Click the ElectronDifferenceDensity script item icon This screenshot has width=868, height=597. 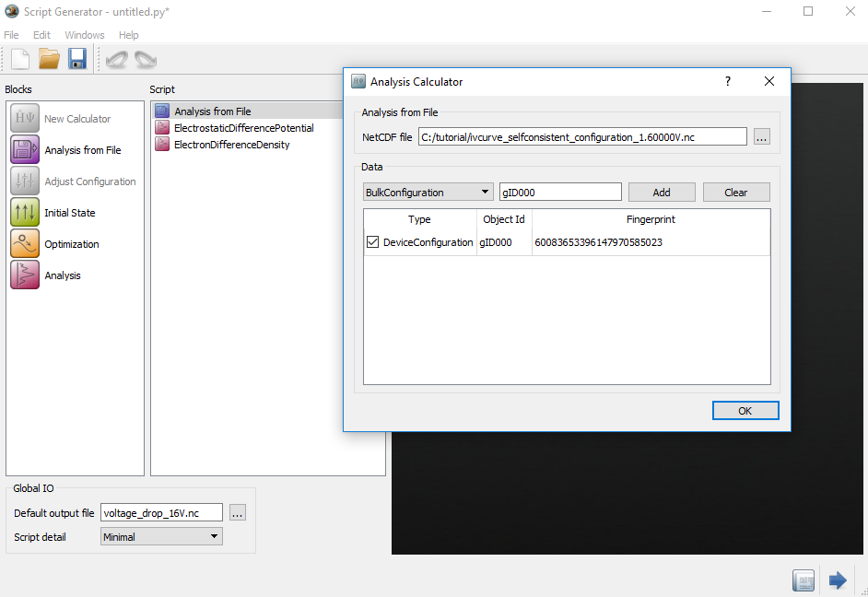162,145
